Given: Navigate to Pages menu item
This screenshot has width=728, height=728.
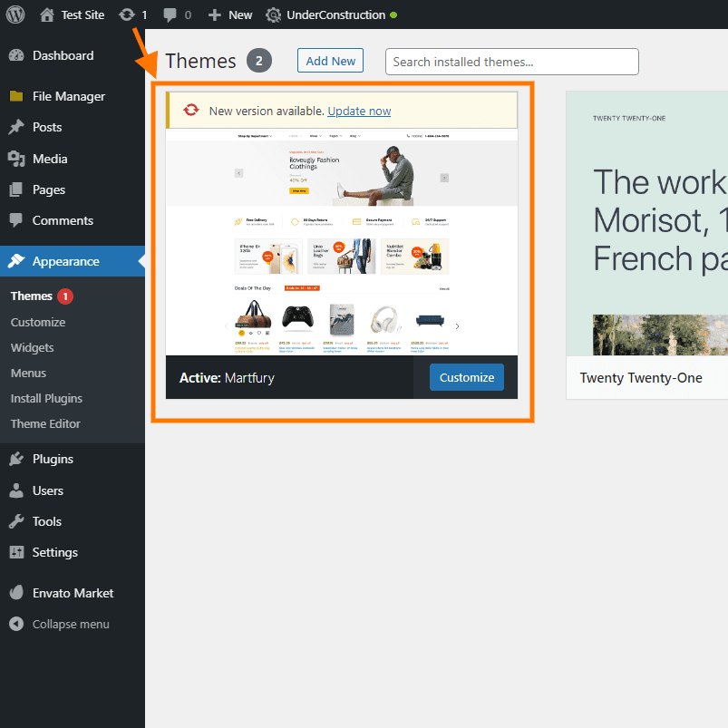Looking at the screenshot, I should tap(49, 189).
